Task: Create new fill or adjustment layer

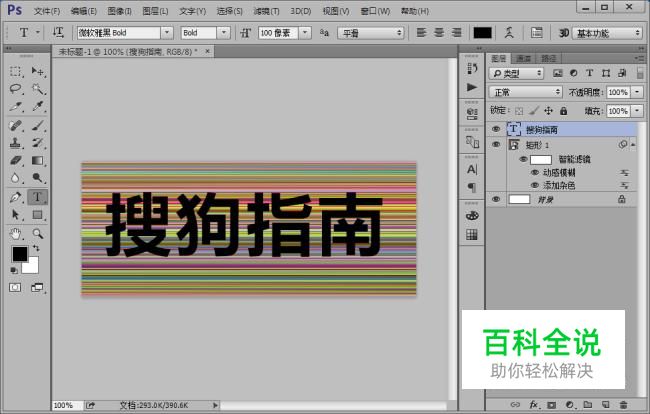Action: (x=570, y=404)
